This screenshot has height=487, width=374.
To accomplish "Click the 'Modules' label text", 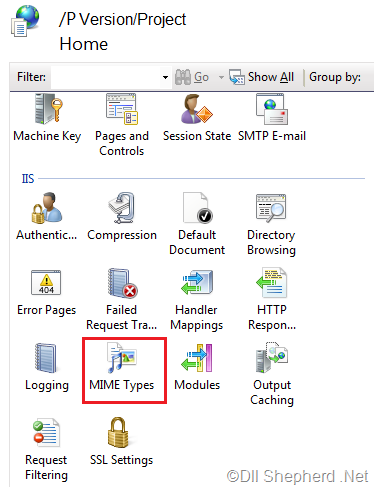I will 197,385.
